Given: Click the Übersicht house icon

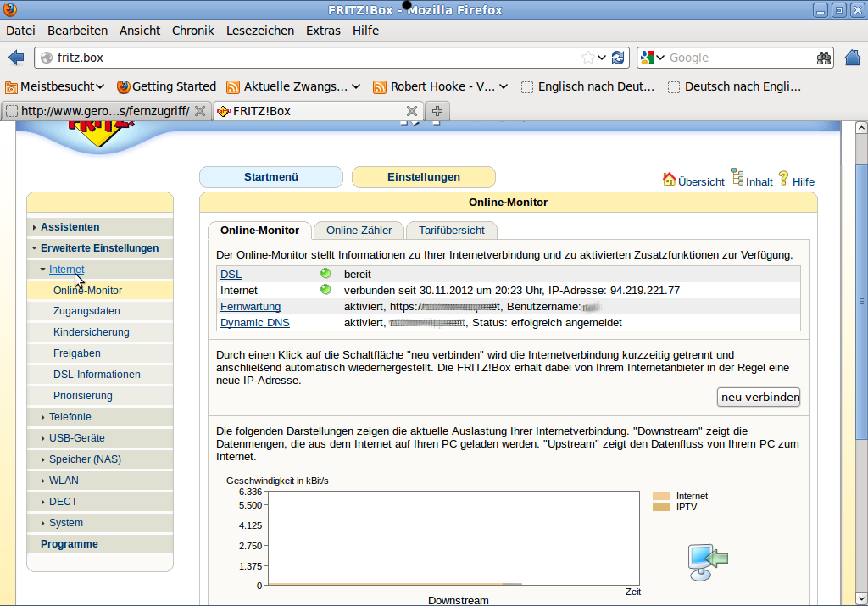Looking at the screenshot, I should pyautogui.click(x=670, y=180).
